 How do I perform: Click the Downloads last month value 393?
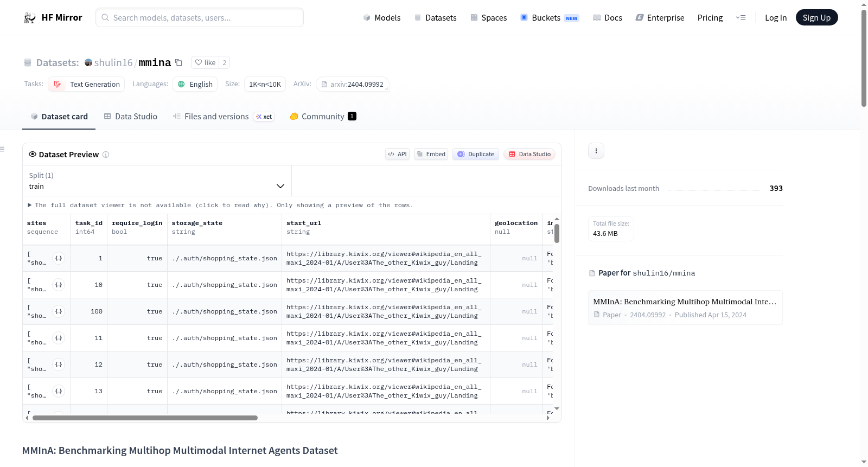click(x=776, y=188)
